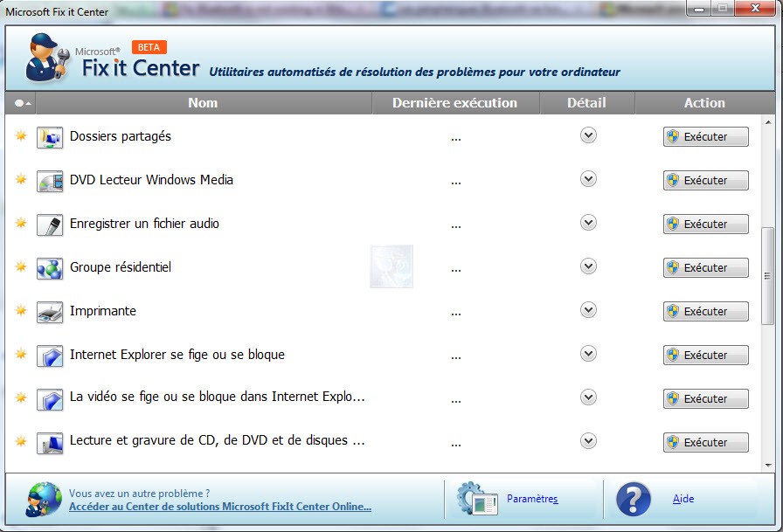Click Exécuter for Groupe résidentiel
Screen dimensions: 783x532
pyautogui.click(x=705, y=267)
